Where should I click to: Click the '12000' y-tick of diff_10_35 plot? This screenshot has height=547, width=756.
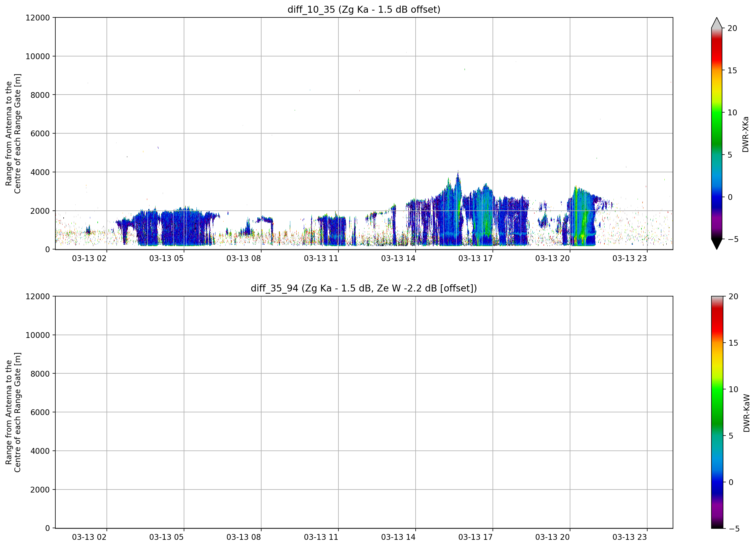(38, 18)
